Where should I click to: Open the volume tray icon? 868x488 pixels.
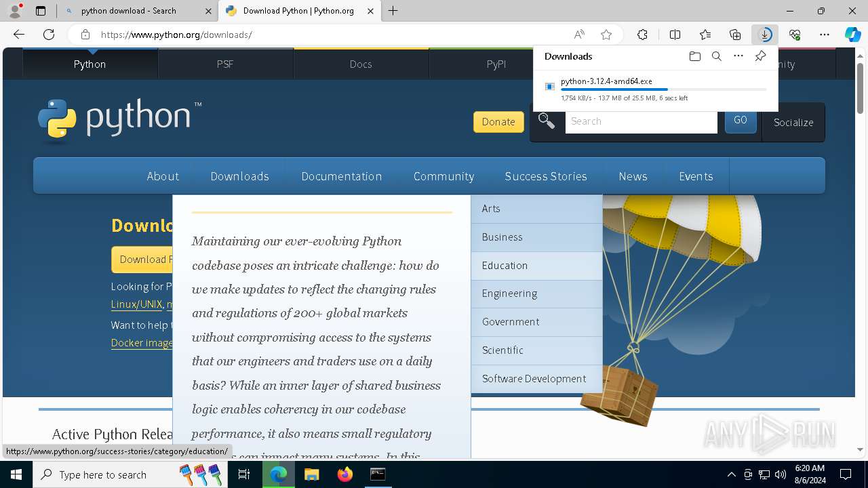point(780,474)
